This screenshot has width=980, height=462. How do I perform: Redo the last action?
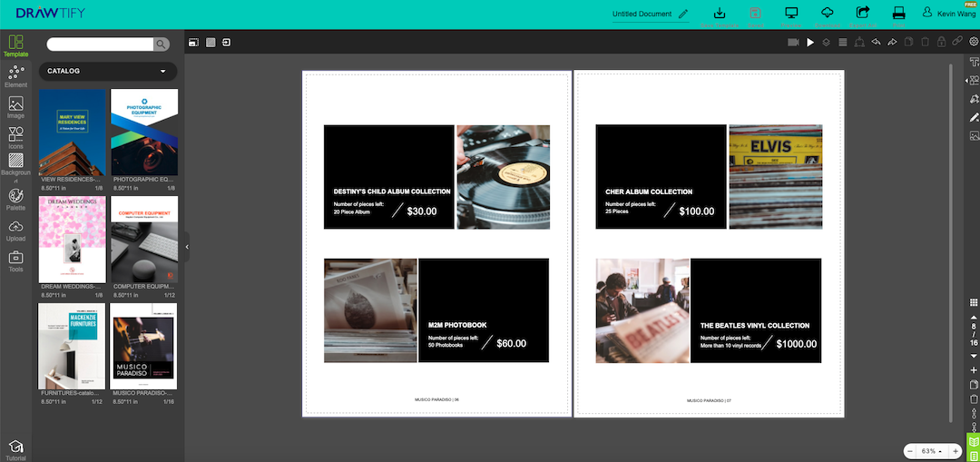pyautogui.click(x=892, y=43)
